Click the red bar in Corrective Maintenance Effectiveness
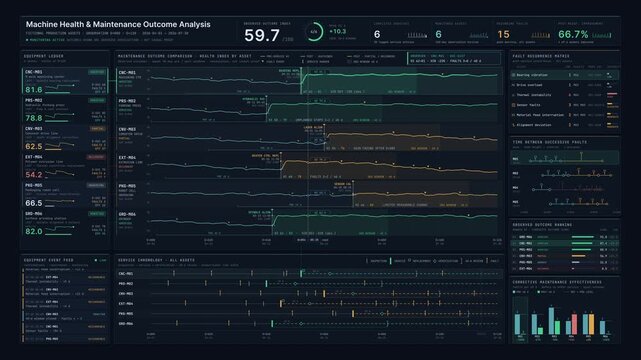 point(574,324)
